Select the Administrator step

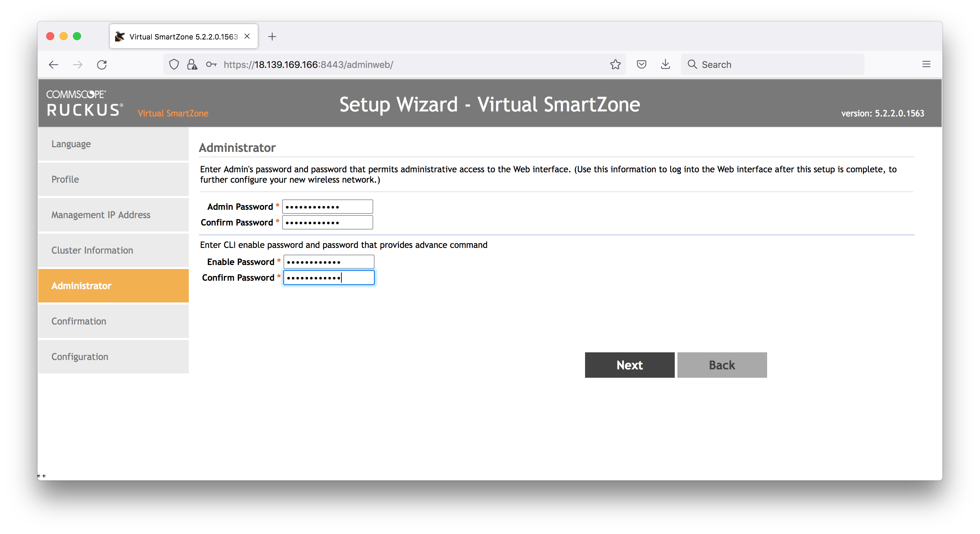click(113, 286)
